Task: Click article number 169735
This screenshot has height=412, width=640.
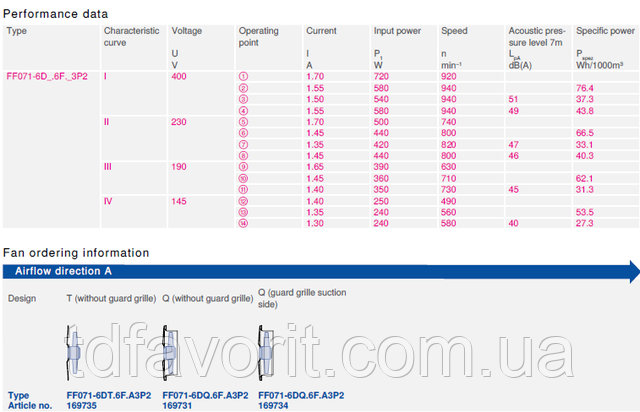Action: [x=82, y=406]
